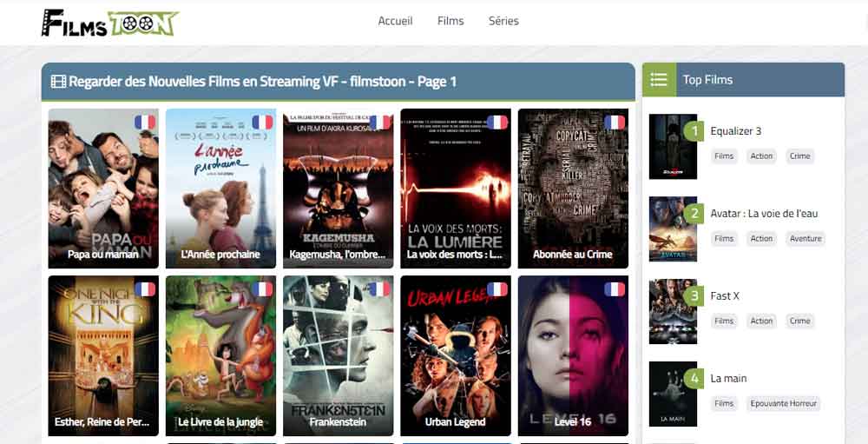
Task: Click Equalizer 3 small poster thumbnail
Action: [x=674, y=147]
